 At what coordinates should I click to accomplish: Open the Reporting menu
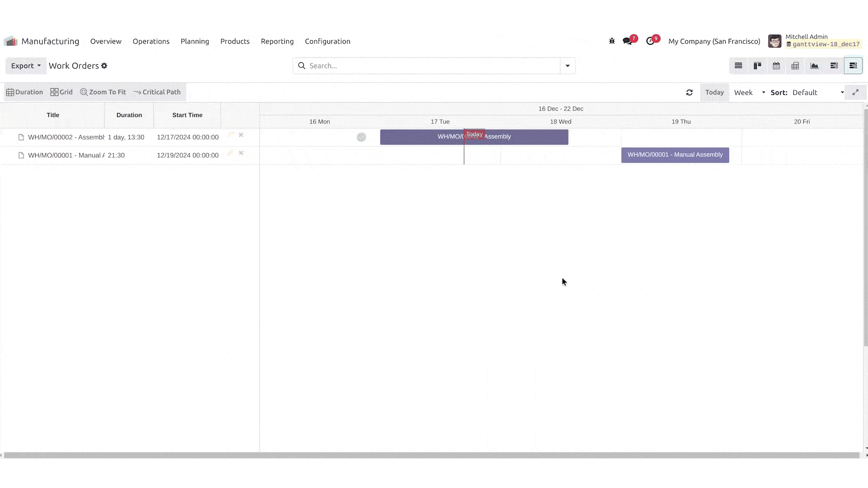277,41
